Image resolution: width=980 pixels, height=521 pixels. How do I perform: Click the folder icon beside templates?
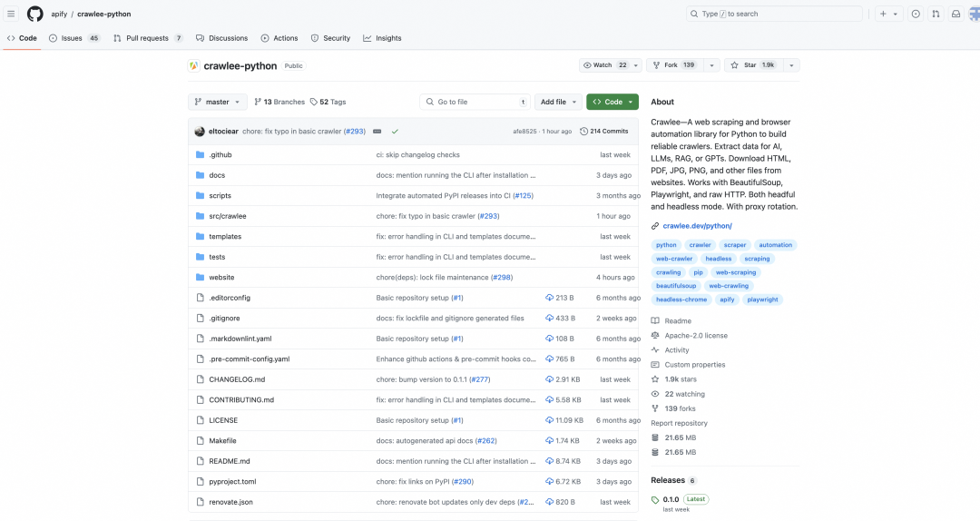(200, 236)
